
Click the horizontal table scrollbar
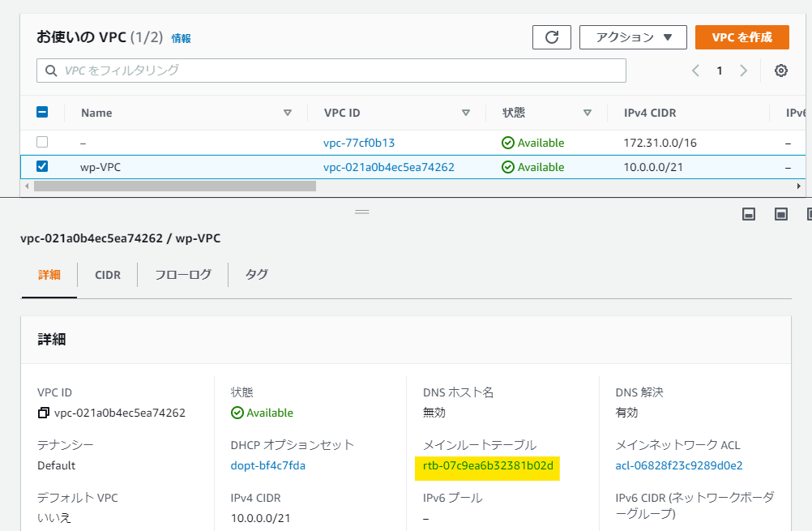click(x=174, y=186)
